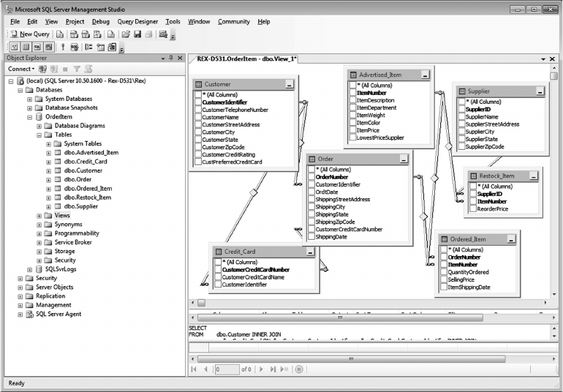Click the Object Explorer filter icon
The height and width of the screenshot is (392, 563).
pos(77,69)
